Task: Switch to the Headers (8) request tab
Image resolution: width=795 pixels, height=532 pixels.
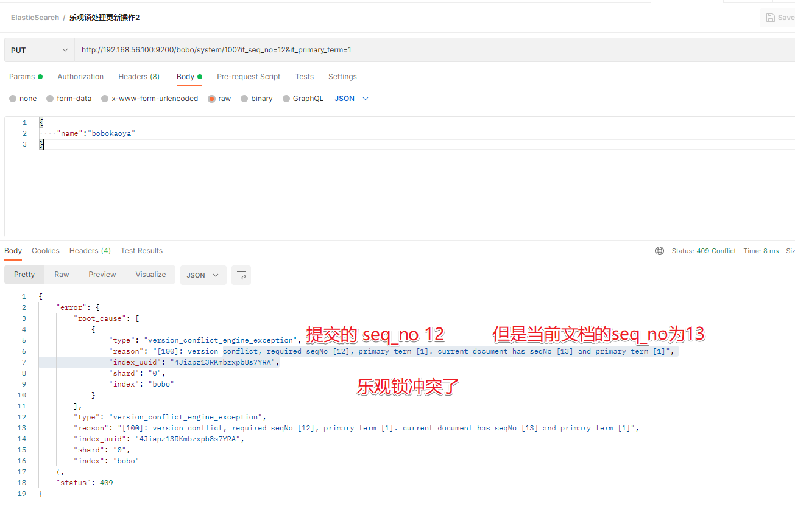Action: (x=139, y=77)
